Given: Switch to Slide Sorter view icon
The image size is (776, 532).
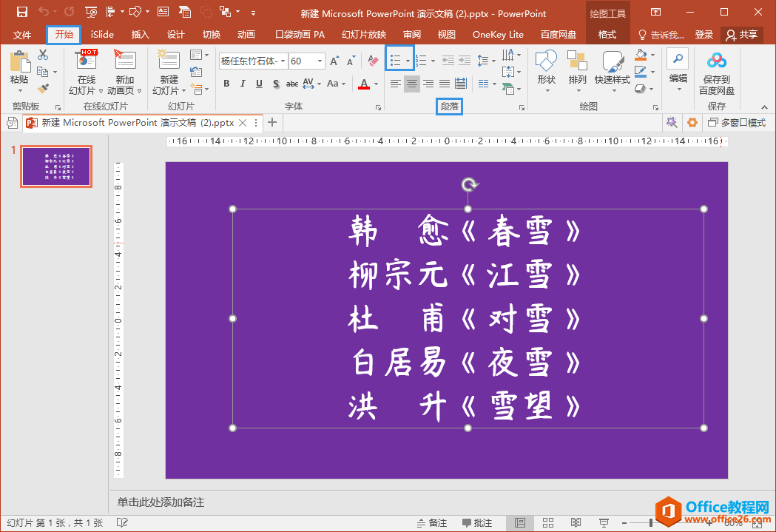Looking at the screenshot, I should point(548,523).
